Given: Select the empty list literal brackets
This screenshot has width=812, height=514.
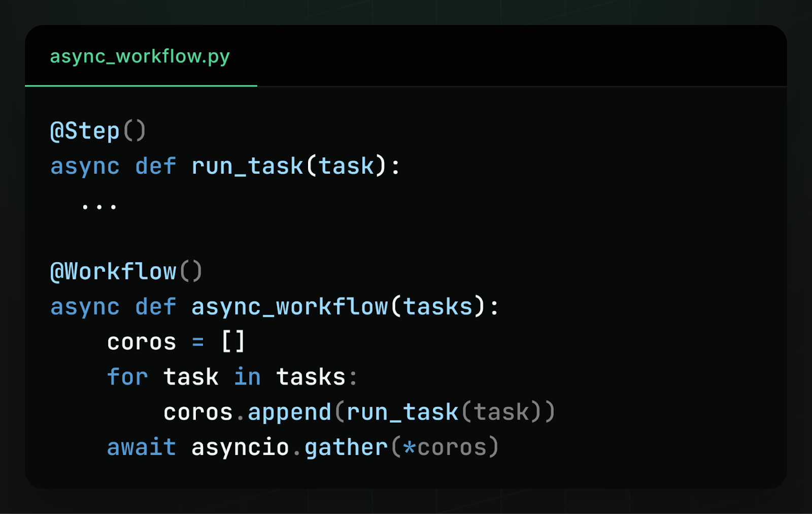Looking at the screenshot, I should pyautogui.click(x=234, y=341).
